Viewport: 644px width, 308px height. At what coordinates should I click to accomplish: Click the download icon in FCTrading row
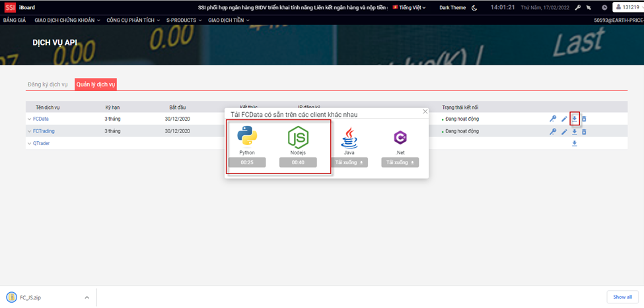[575, 132]
